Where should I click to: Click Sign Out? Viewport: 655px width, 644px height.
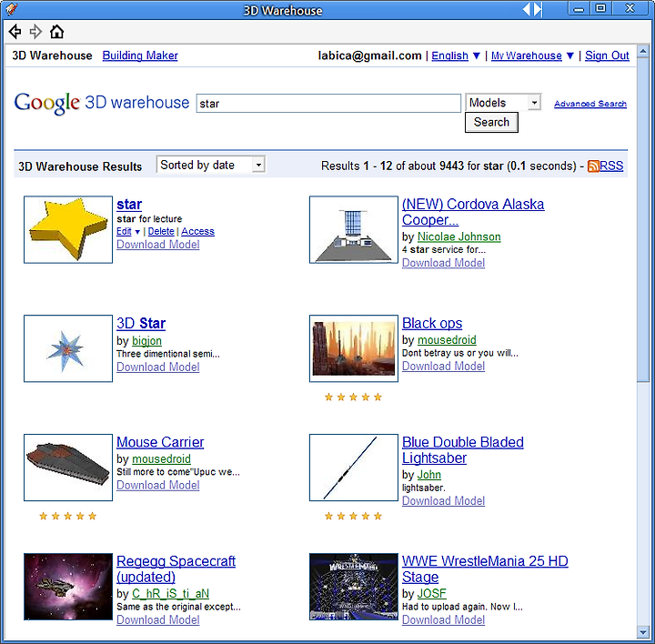point(607,55)
